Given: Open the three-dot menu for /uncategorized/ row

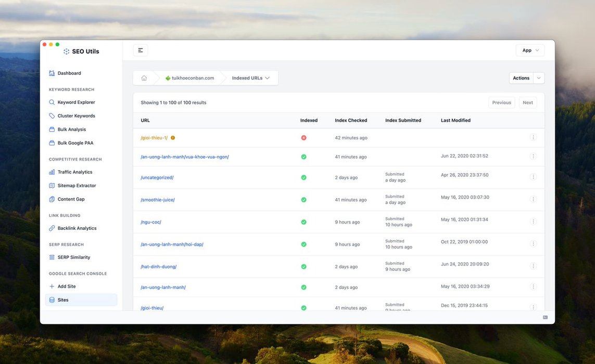Looking at the screenshot, I should click(x=533, y=177).
